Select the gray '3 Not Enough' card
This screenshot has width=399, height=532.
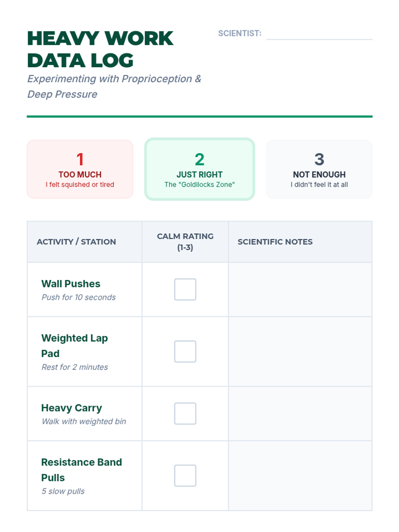319,169
